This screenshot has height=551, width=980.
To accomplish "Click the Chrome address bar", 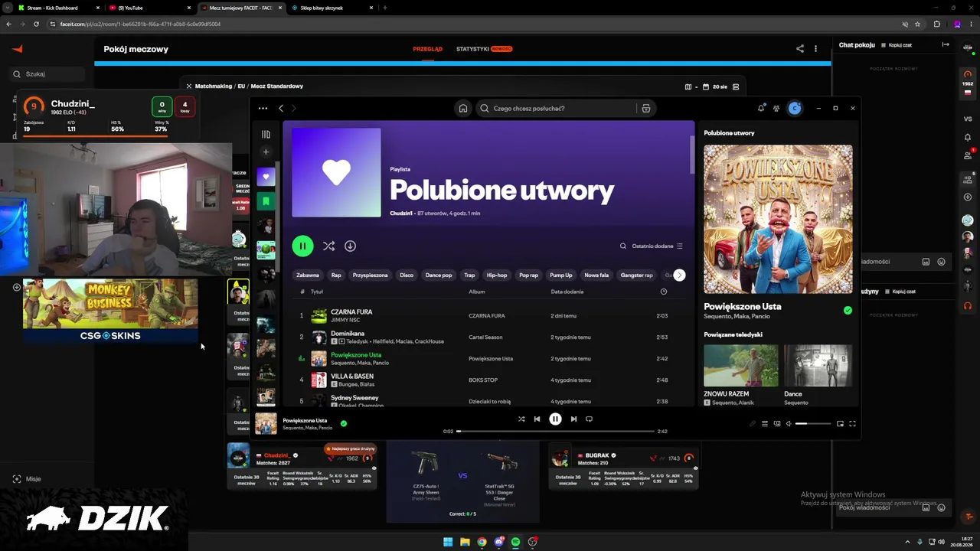I will click(473, 24).
